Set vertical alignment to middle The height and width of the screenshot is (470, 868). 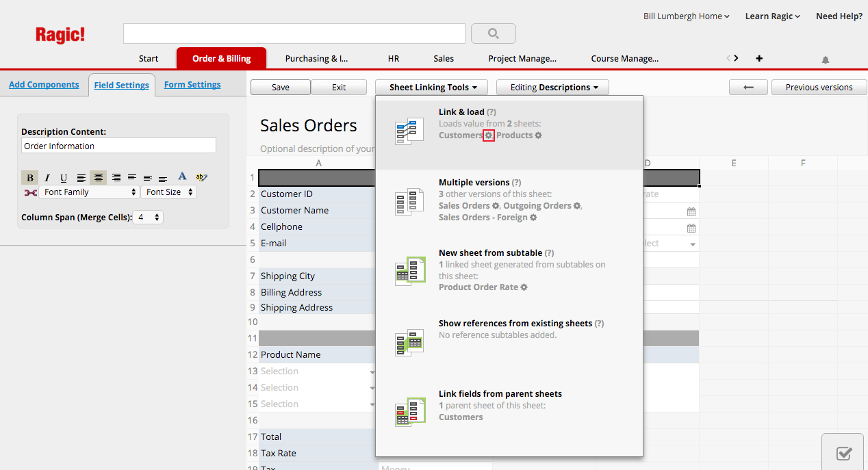[148, 178]
